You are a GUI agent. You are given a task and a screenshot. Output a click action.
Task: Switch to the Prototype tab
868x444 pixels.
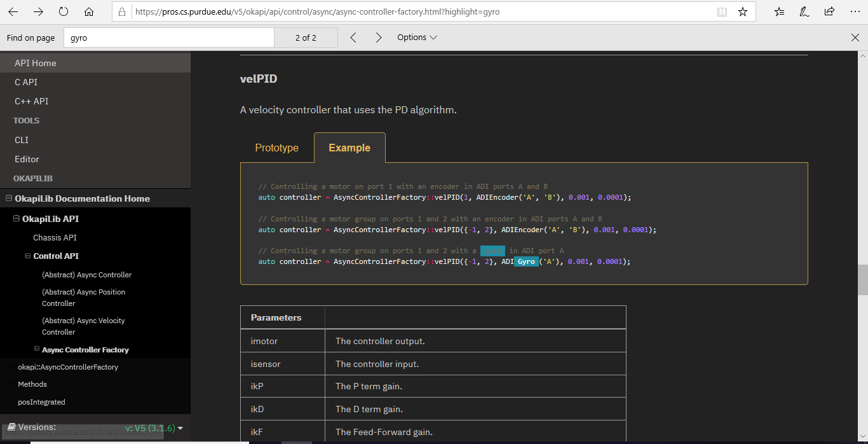pyautogui.click(x=277, y=148)
